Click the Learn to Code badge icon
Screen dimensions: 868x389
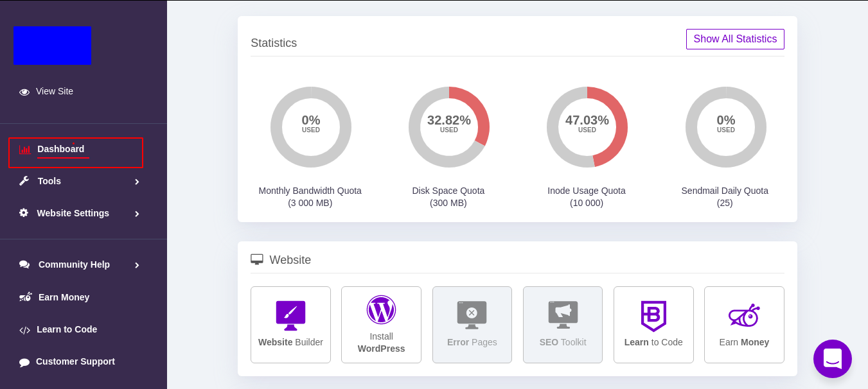click(x=653, y=315)
